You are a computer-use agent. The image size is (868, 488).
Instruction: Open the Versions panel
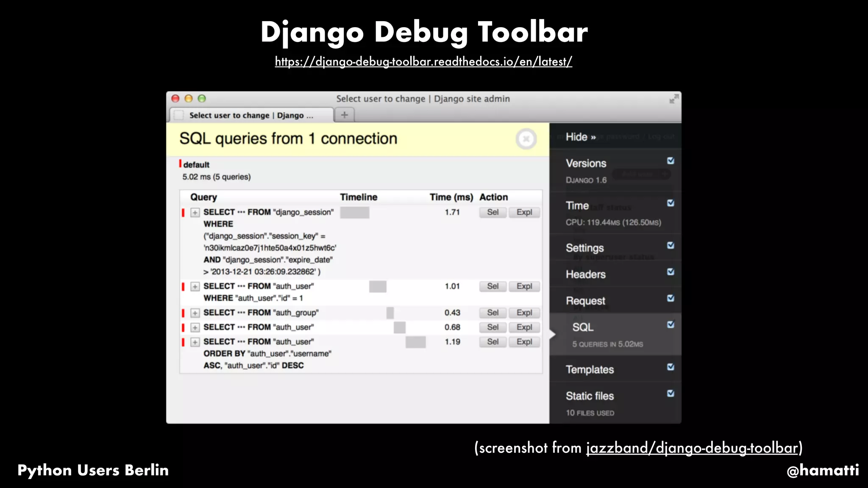coord(586,164)
